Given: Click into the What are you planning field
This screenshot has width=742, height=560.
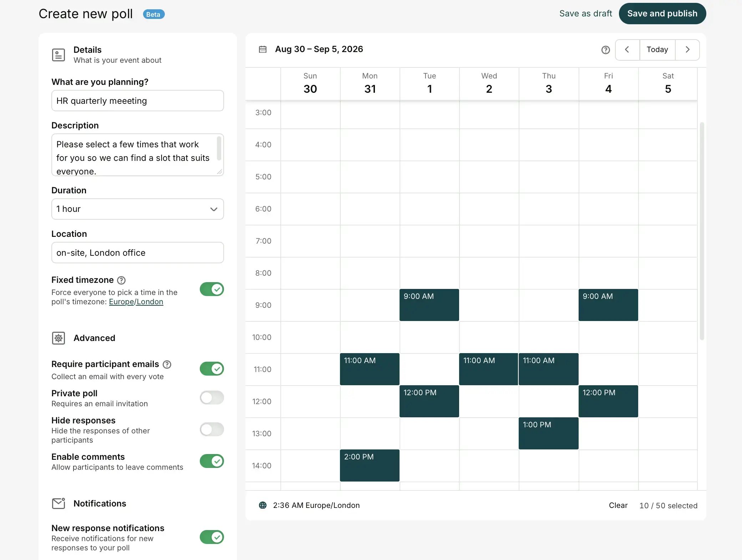Looking at the screenshot, I should pos(138,101).
